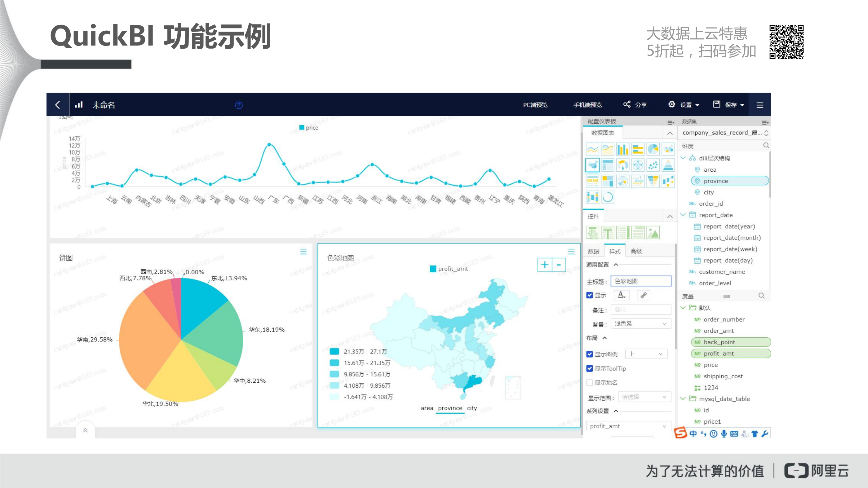Collapse the 通用配置 section
Viewport: 868px width, 488px height.
(616, 265)
